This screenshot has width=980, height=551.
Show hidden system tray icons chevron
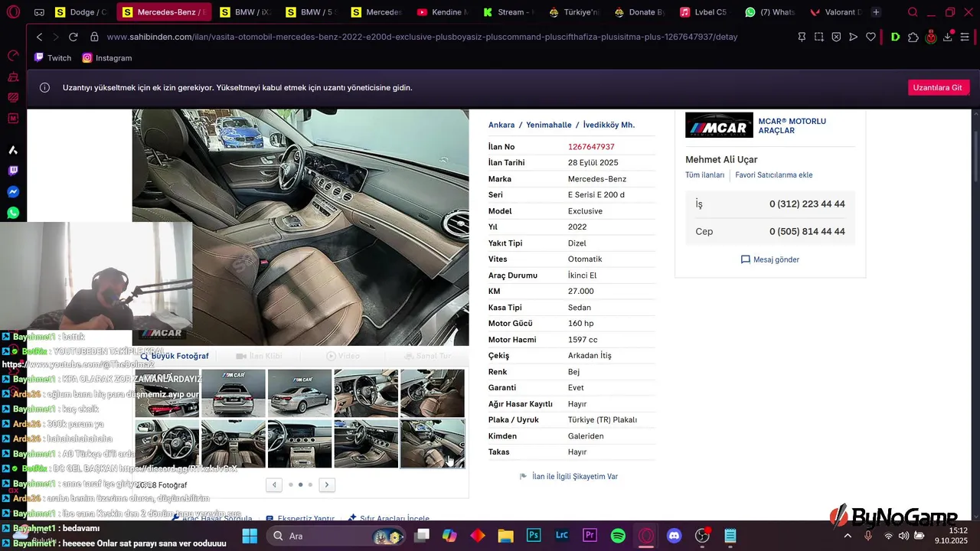848,536
